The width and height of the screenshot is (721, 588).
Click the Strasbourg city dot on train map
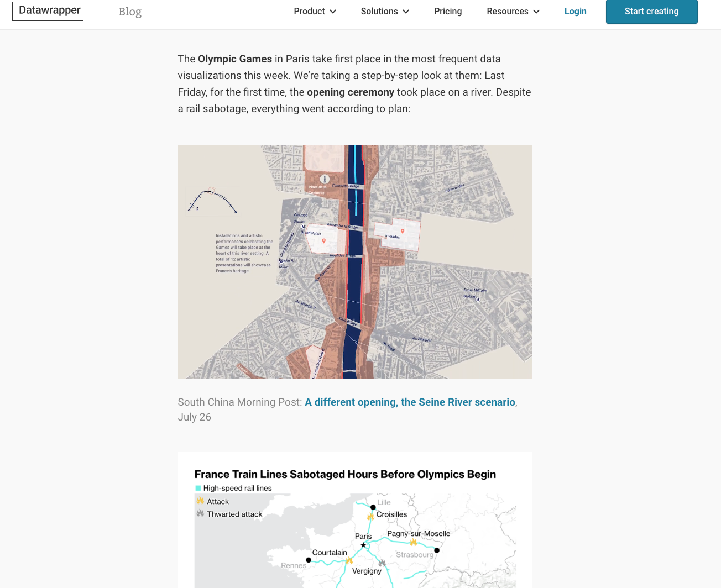coord(437,550)
